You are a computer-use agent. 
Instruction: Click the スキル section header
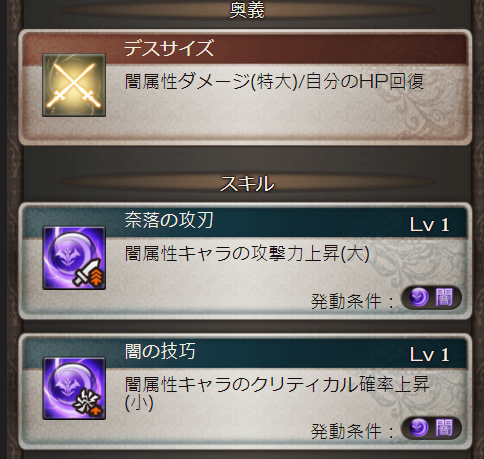247,183
